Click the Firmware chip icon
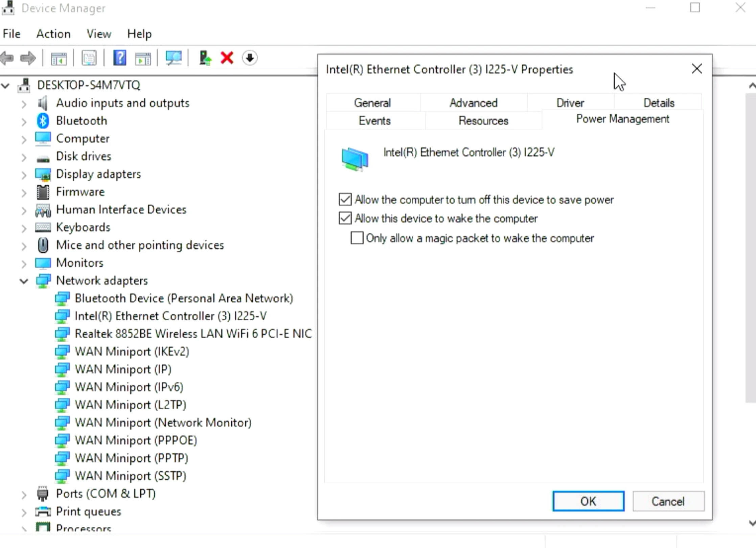 point(43,192)
